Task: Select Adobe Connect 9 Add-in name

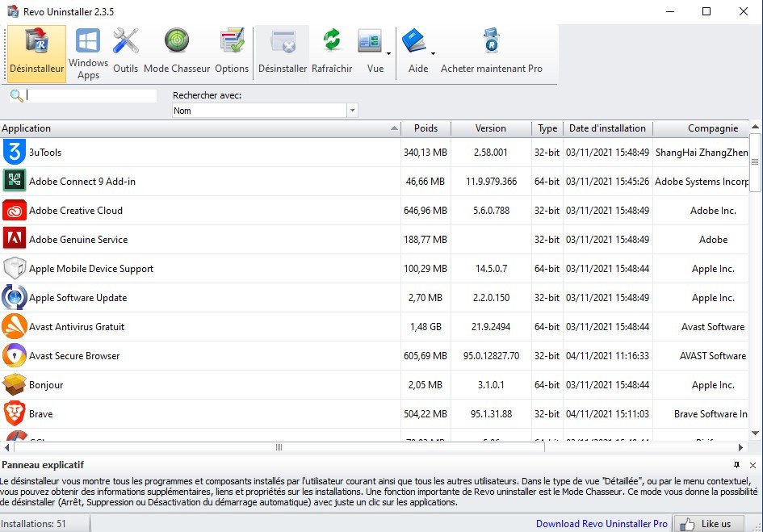Action: coord(82,182)
